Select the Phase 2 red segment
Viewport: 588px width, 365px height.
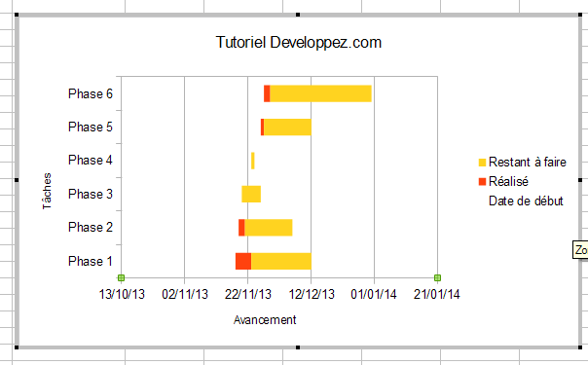pos(241,228)
